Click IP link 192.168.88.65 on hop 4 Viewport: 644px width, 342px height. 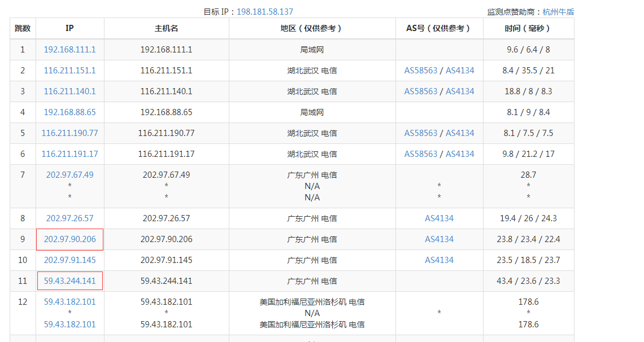[x=69, y=112]
